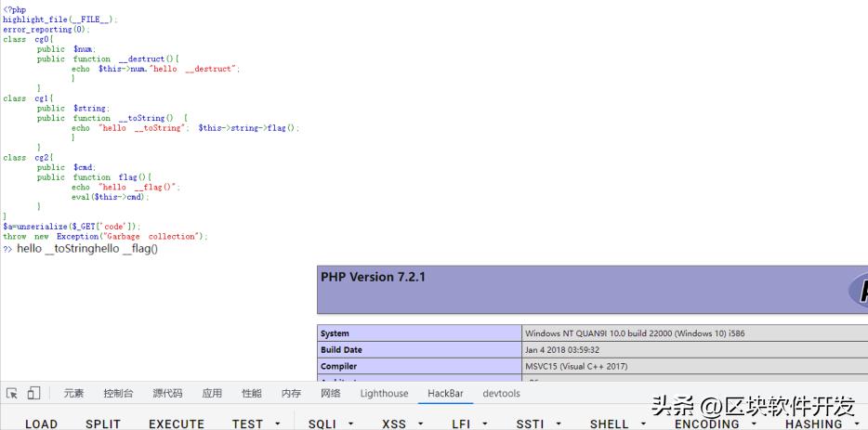Click the class cg1 declaration line
Viewport: 868px width, 430px height.
[28, 98]
